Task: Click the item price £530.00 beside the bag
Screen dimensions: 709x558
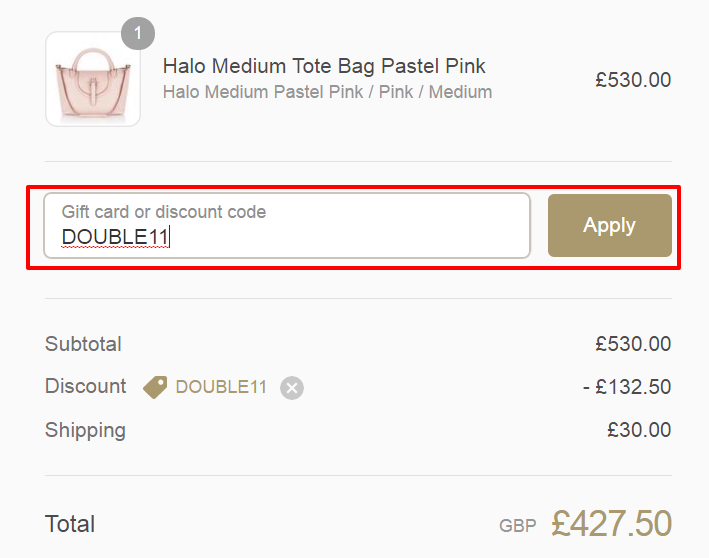Action: coord(633,80)
